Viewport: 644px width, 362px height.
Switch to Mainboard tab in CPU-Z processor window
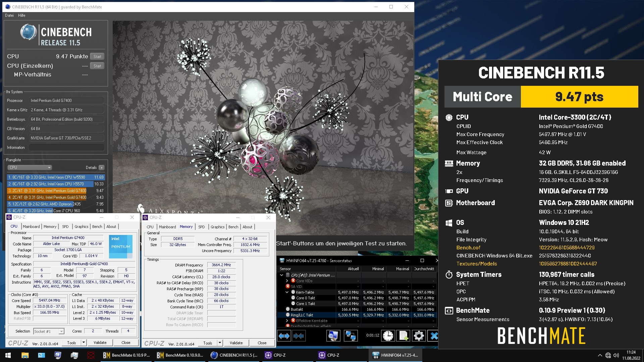tap(31, 227)
